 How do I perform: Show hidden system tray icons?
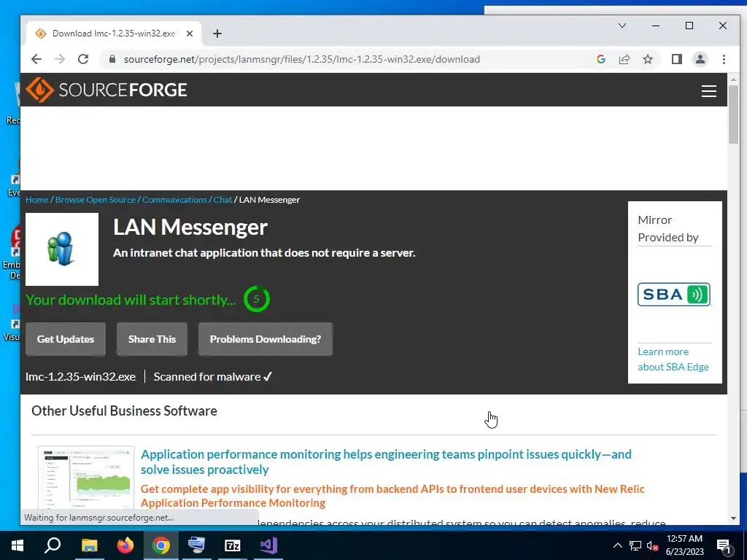click(x=617, y=545)
